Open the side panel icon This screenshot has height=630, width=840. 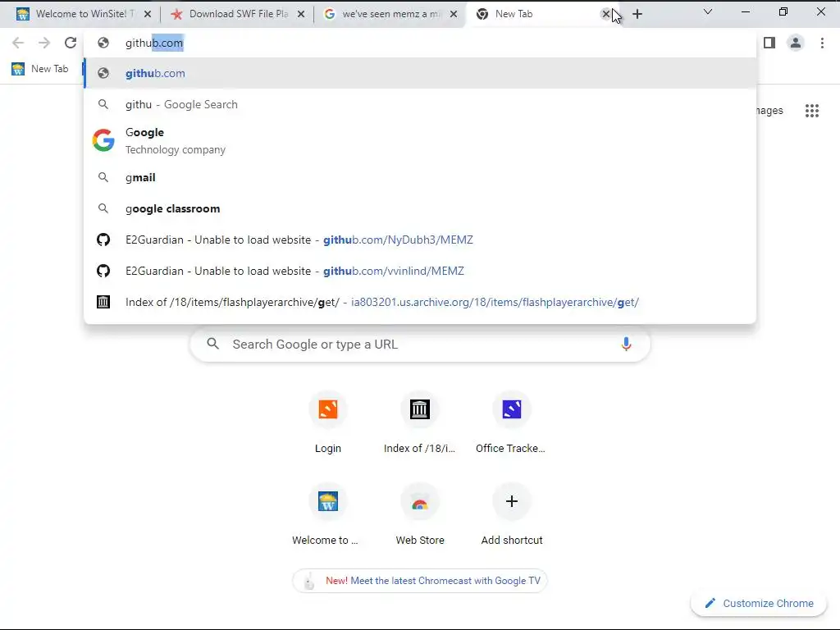click(769, 43)
